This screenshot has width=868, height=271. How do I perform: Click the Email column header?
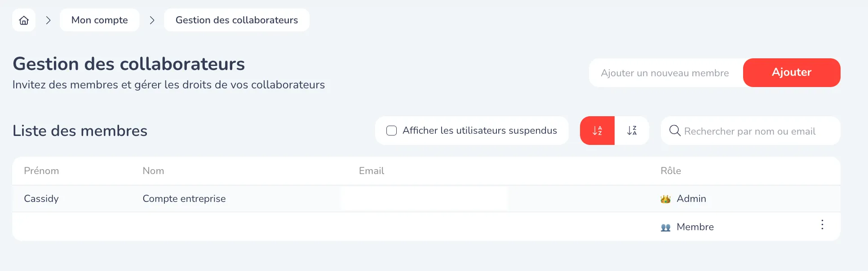[x=371, y=171]
